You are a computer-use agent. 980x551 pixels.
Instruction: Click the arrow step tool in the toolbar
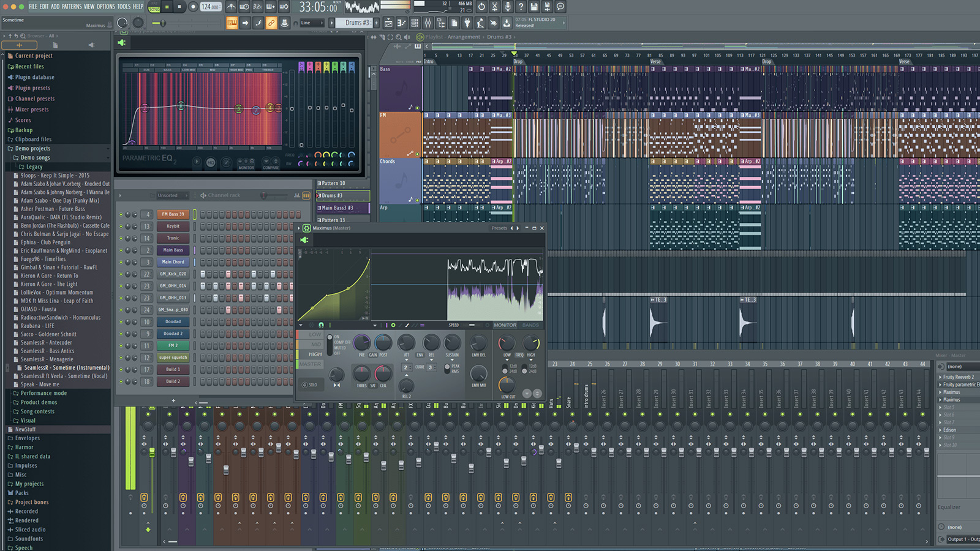245,23
